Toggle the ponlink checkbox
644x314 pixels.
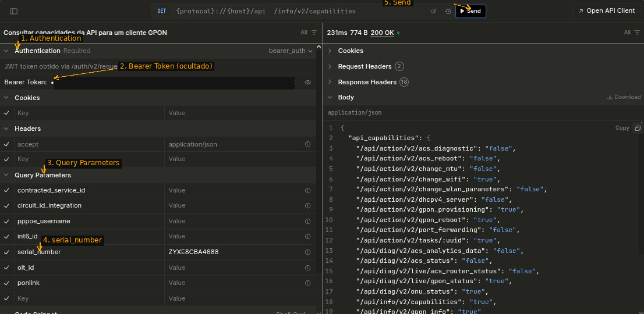(6, 283)
